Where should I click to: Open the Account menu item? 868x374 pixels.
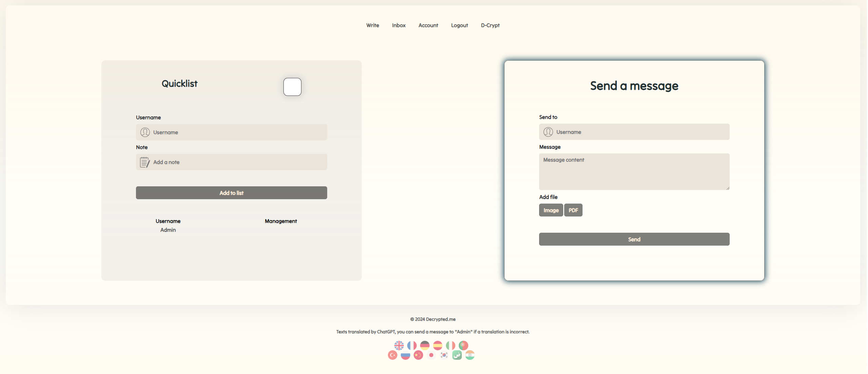(429, 25)
